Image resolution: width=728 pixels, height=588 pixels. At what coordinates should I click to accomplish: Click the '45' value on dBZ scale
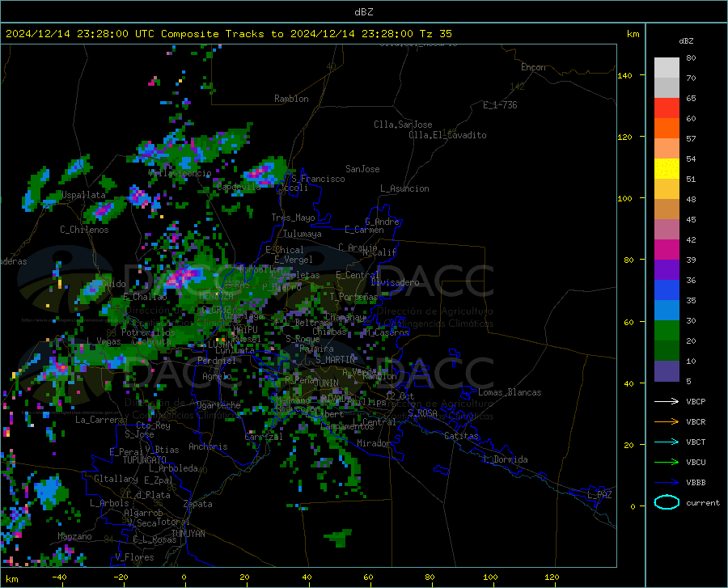coord(691,219)
